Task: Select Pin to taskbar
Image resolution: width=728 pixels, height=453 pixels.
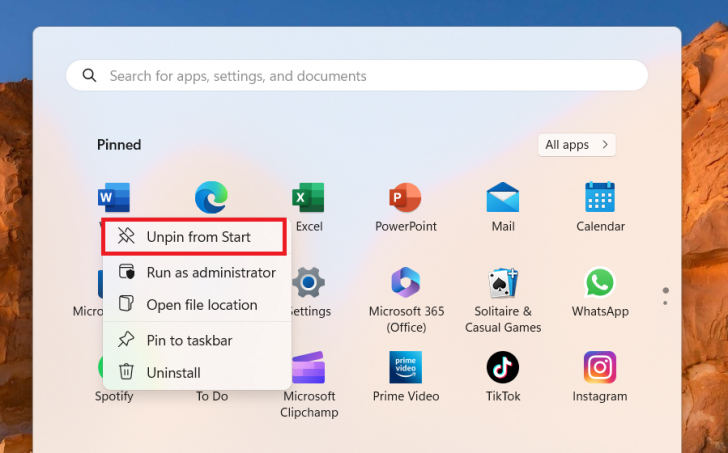Action: 197,340
